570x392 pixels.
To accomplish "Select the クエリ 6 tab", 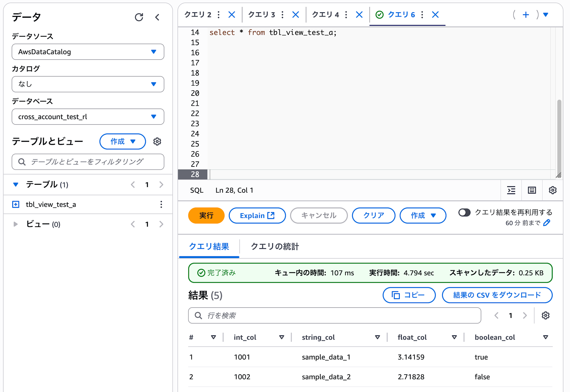I will (x=401, y=15).
